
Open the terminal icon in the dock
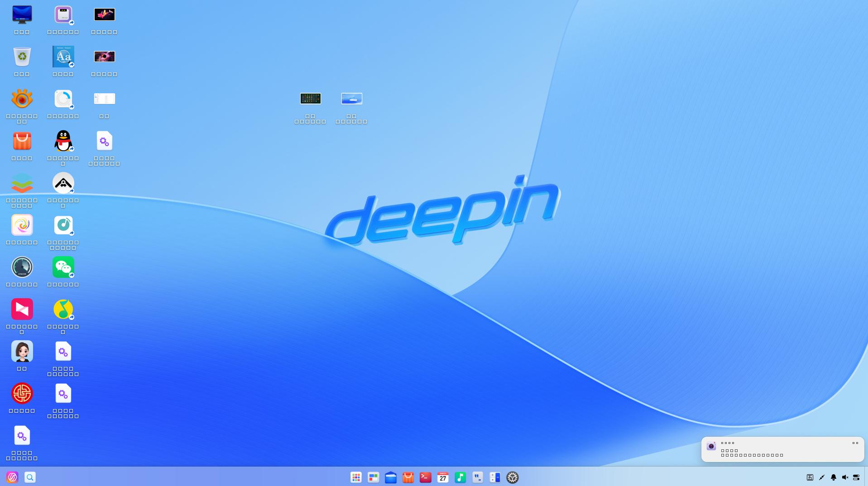(426, 477)
